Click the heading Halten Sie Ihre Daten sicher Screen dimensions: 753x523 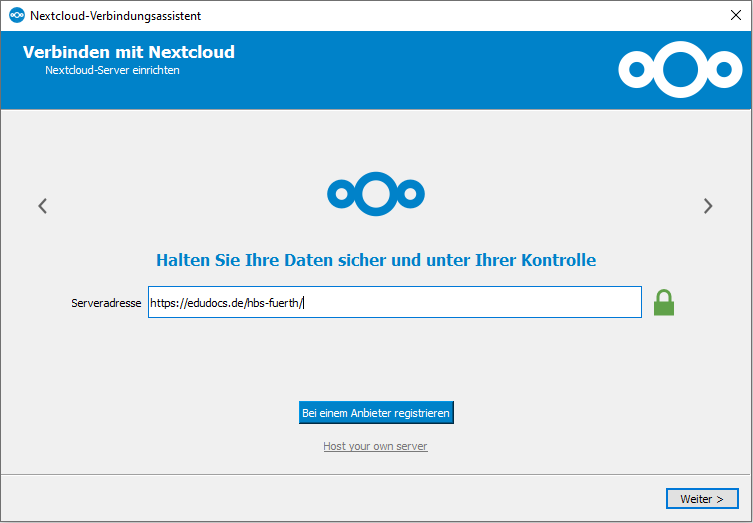(376, 260)
